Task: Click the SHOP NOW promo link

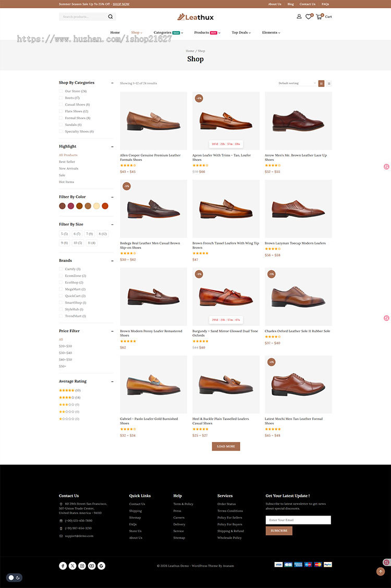Action: 121,4
